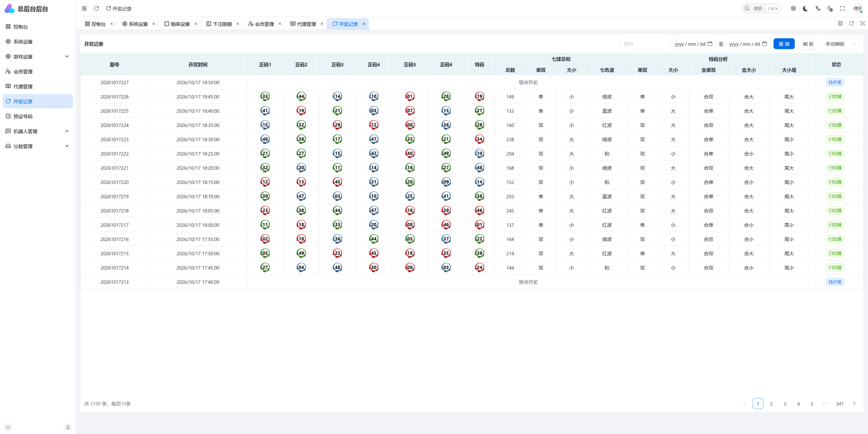The width and height of the screenshot is (868, 434).
Task: Open the user avatar menu
Action: [x=858, y=8]
